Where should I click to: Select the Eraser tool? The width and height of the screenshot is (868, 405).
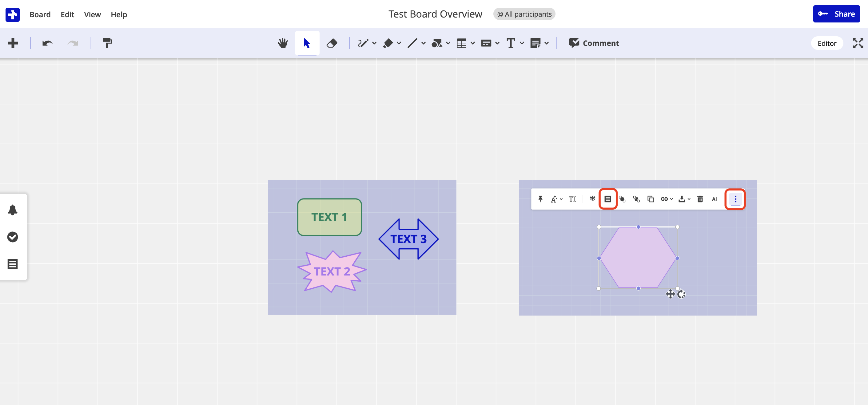click(x=332, y=43)
